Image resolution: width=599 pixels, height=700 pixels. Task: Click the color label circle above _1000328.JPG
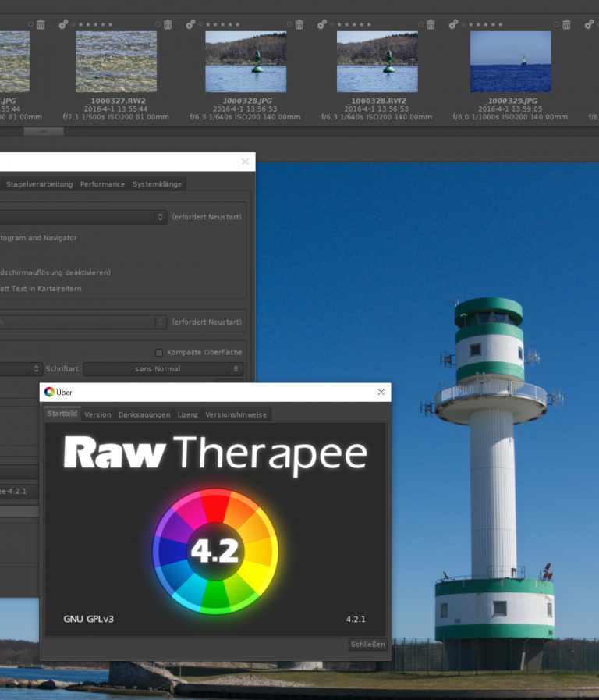click(x=289, y=24)
